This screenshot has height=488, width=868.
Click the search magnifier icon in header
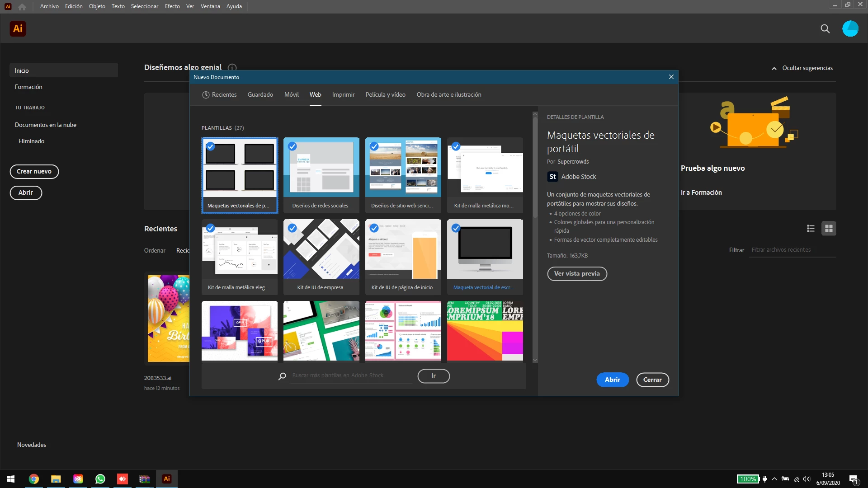point(825,29)
